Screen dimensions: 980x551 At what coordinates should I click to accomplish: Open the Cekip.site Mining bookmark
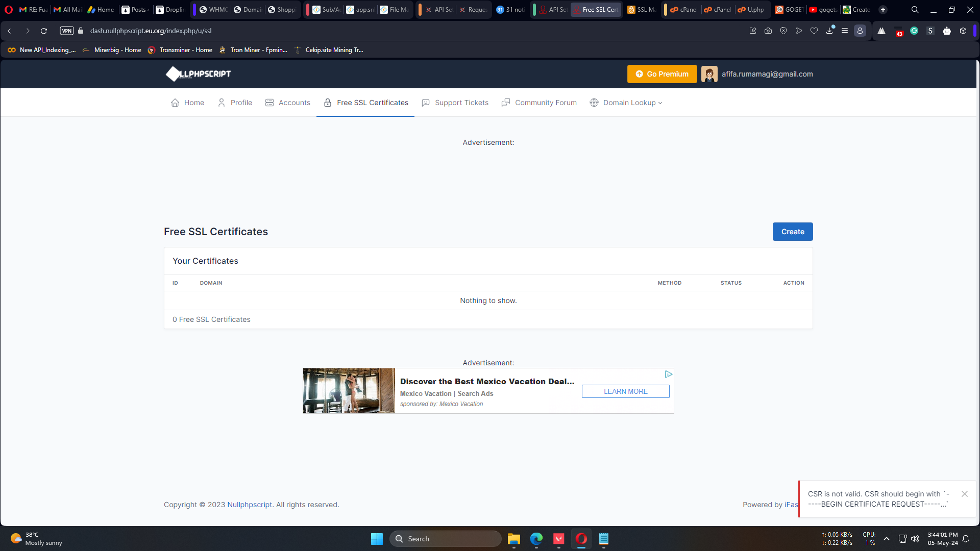[x=329, y=50]
